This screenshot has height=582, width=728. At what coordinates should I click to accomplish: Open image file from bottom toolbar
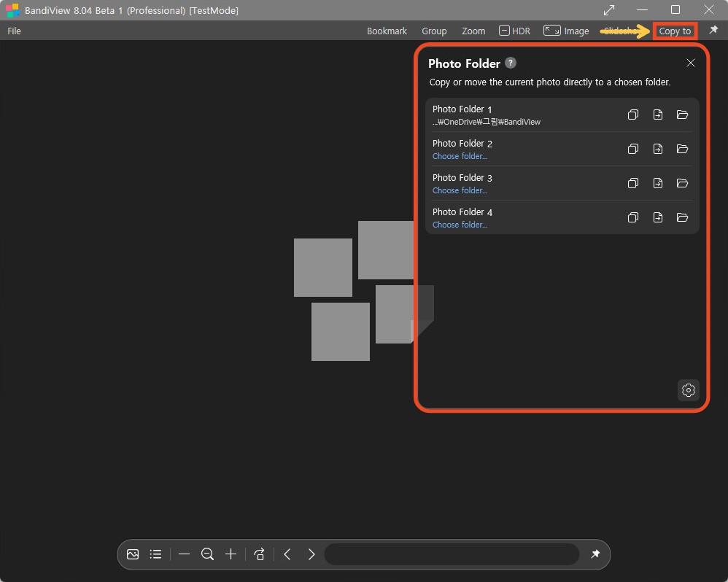(x=133, y=554)
